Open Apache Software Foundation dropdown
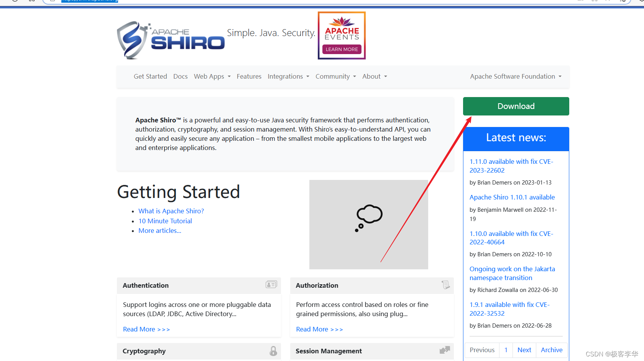This screenshot has width=644, height=361. pos(516,76)
